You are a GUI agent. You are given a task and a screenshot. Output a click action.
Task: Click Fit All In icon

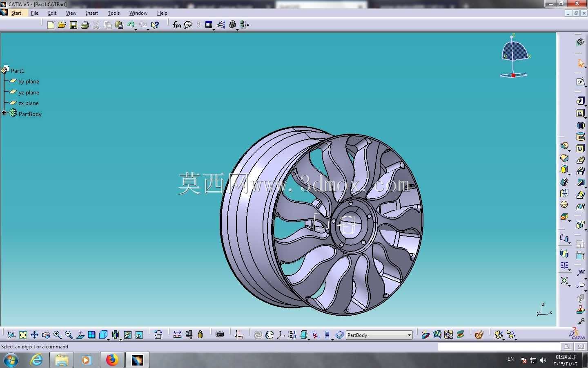23,335
